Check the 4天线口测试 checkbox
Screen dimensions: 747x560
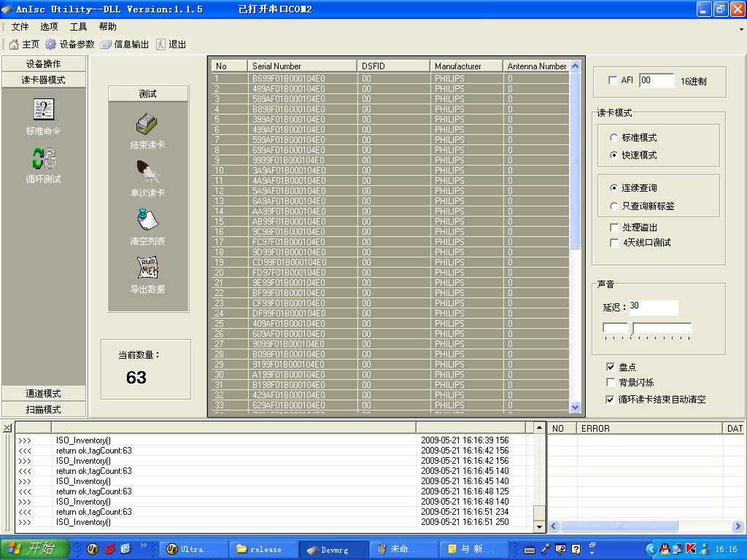tap(614, 243)
